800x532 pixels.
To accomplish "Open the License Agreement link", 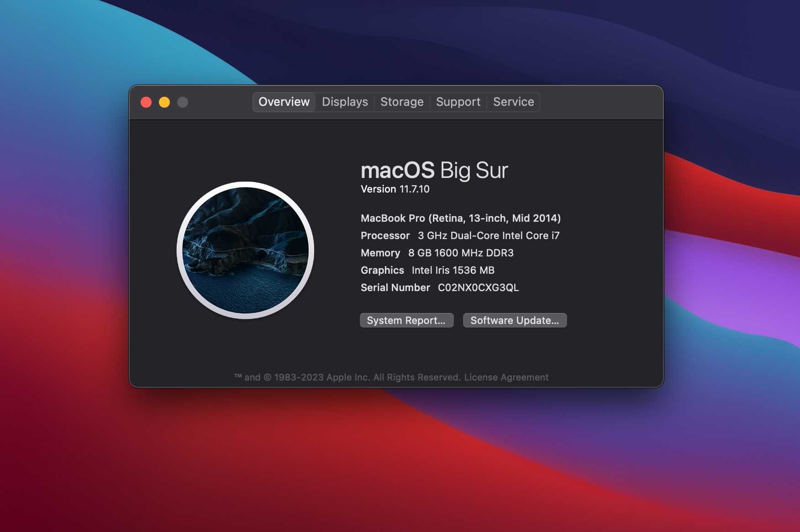I will (506, 377).
